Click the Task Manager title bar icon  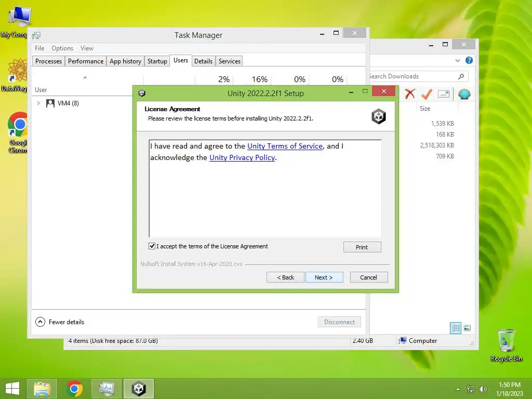click(x=37, y=35)
